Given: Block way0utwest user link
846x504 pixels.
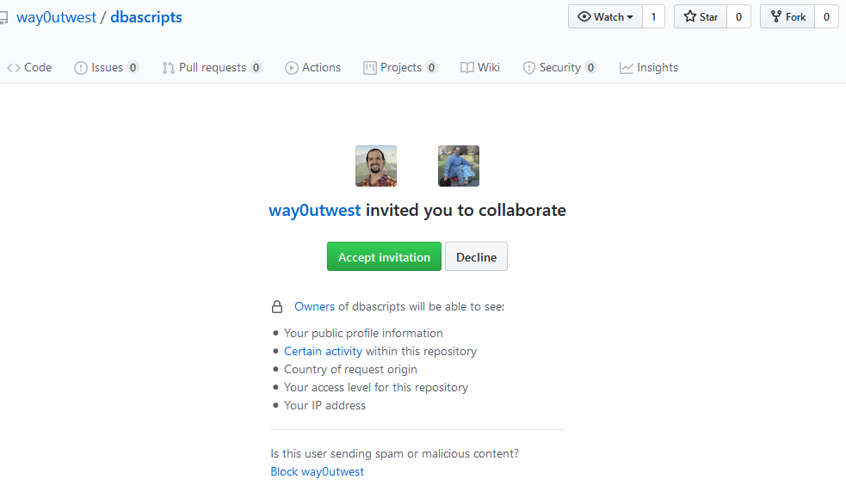Looking at the screenshot, I should pyautogui.click(x=318, y=471).
